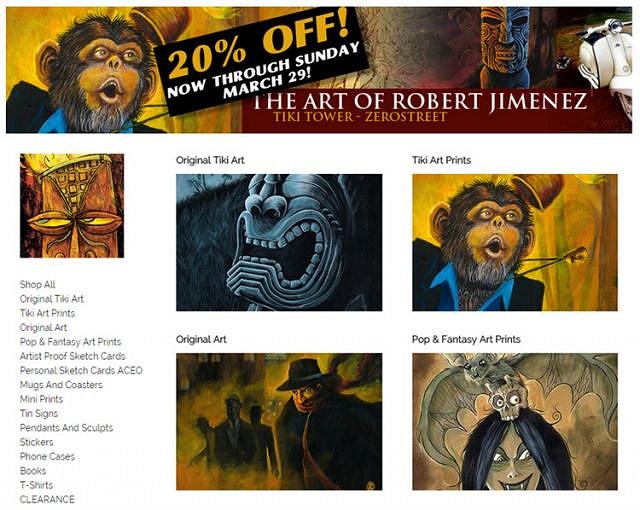View Tin Signs category
Viewport: 640px width, 510px height.
tap(39, 413)
